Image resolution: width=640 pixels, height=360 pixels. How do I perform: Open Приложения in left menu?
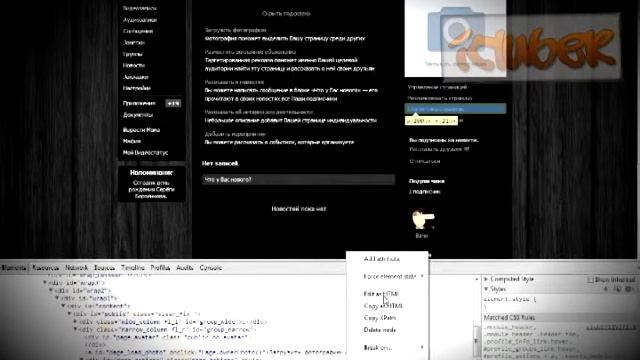point(139,104)
